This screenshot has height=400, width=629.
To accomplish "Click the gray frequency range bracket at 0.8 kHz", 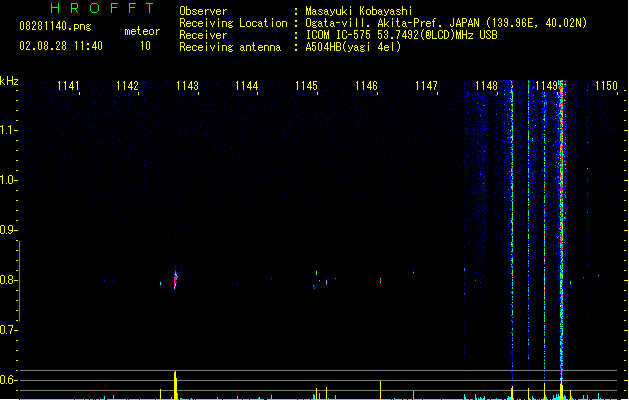I will pos(19,280).
